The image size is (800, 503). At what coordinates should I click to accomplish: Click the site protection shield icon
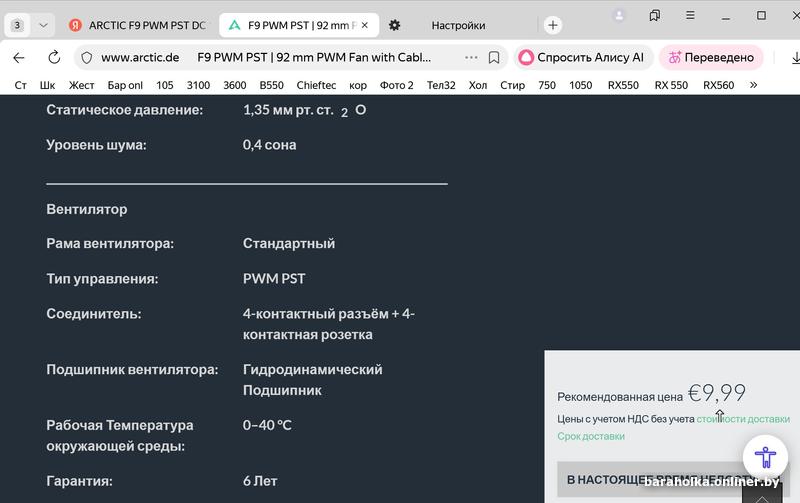point(86,58)
